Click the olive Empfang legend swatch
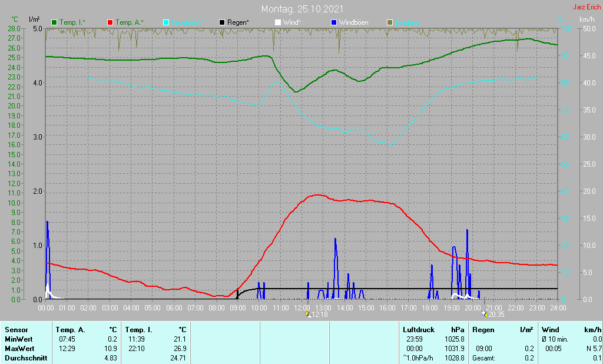The height and width of the screenshot is (364, 603). coord(390,22)
